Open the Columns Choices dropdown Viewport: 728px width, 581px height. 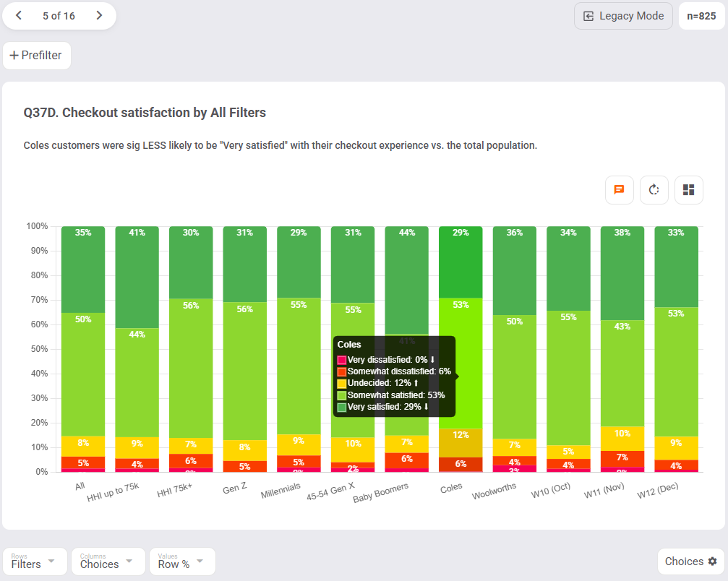coord(108,561)
